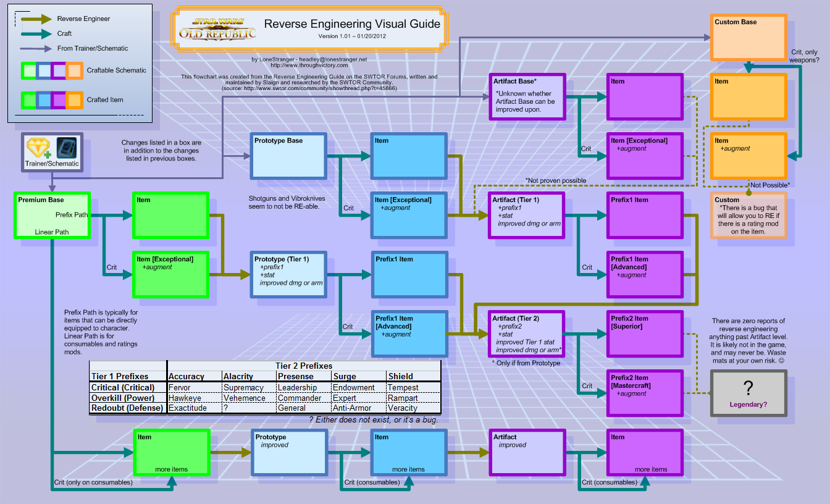Image resolution: width=830 pixels, height=504 pixels.
Task: Click the orange Craftable Schematic legend swatch
Action: [74, 70]
